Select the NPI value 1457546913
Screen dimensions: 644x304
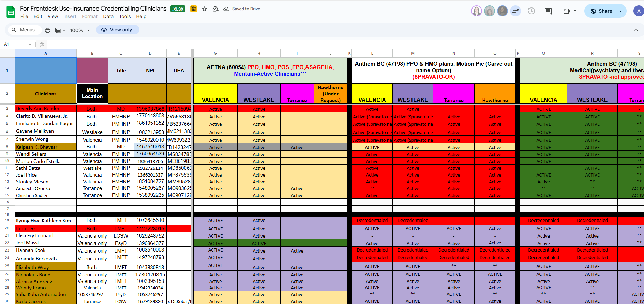pos(150,147)
